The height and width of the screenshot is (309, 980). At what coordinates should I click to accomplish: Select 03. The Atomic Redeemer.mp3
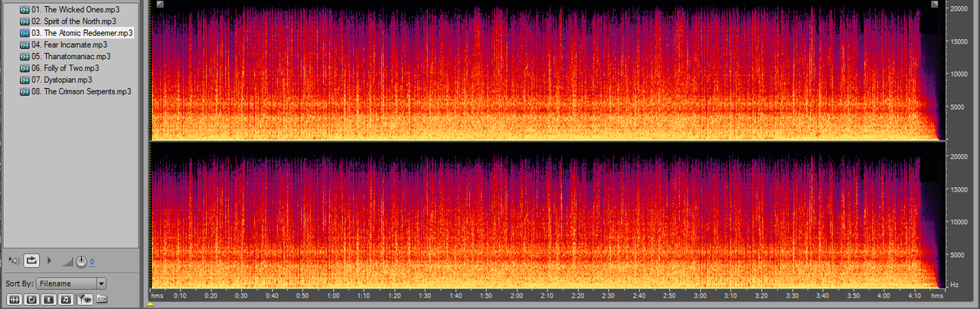tap(76, 33)
